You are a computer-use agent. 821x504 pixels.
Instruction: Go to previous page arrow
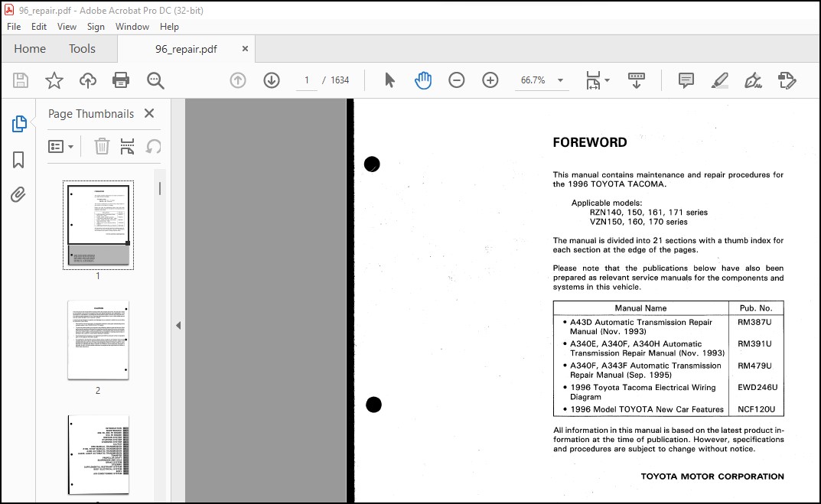[238, 80]
